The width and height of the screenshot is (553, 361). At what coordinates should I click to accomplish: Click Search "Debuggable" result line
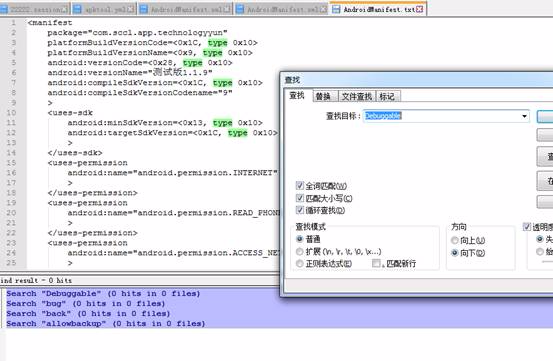click(103, 293)
